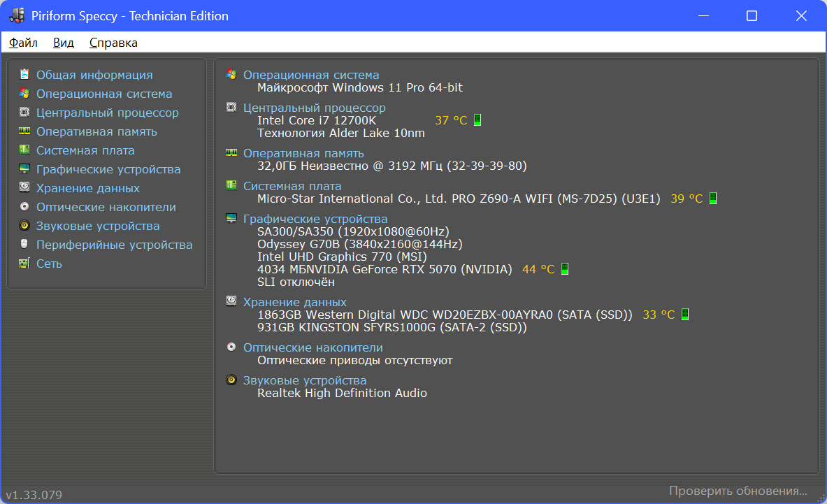Click the green temperature indicator next to 37 °C
827x504 pixels.
pyautogui.click(x=477, y=120)
